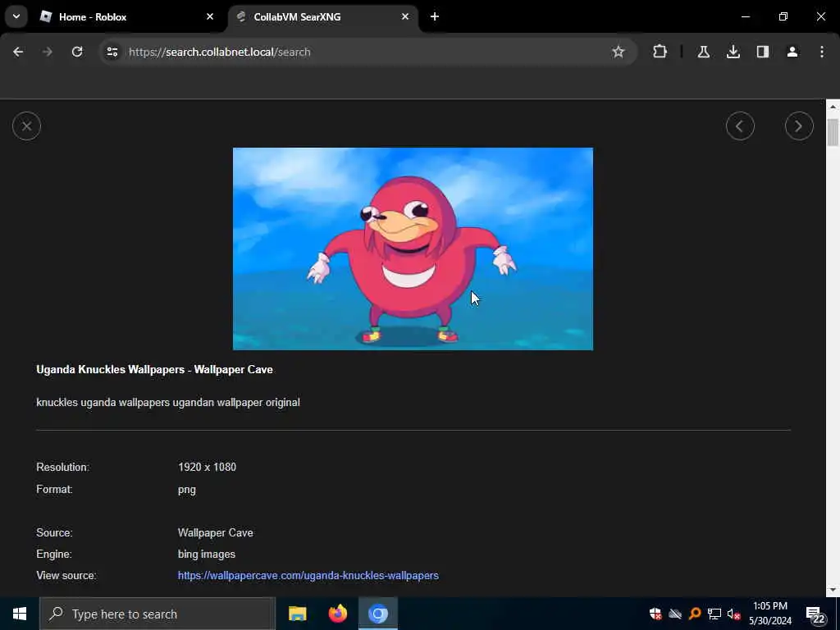Click the Source value Wallpaper Cave
The image size is (840, 630).
click(216, 533)
